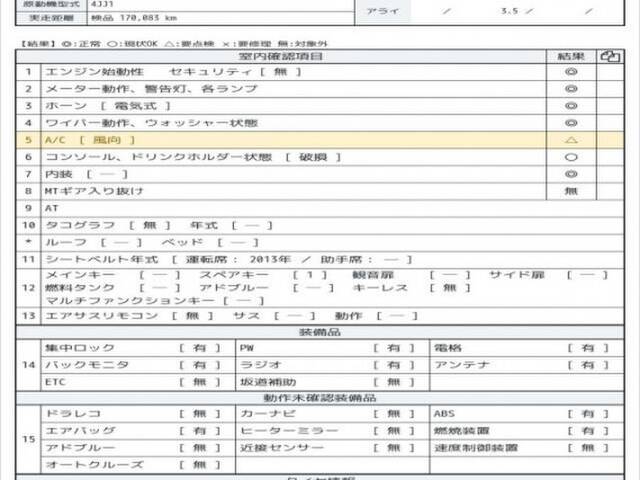
Task: Click the 170,083 km mileage value
Action: coord(149,18)
